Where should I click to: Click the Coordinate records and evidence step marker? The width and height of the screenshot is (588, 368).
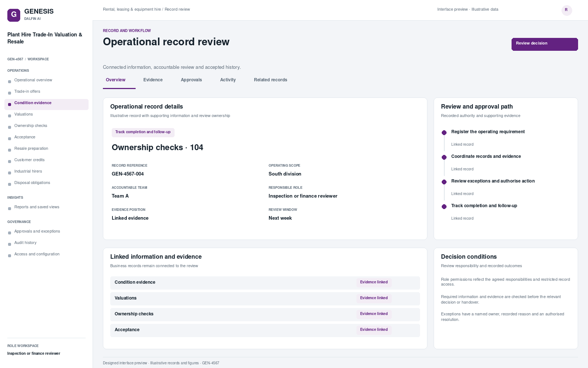pos(444,157)
